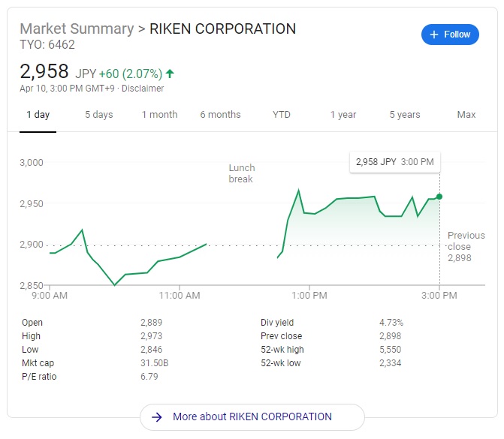View the 5 years chart range
This screenshot has height=439, width=504.
pos(404,115)
